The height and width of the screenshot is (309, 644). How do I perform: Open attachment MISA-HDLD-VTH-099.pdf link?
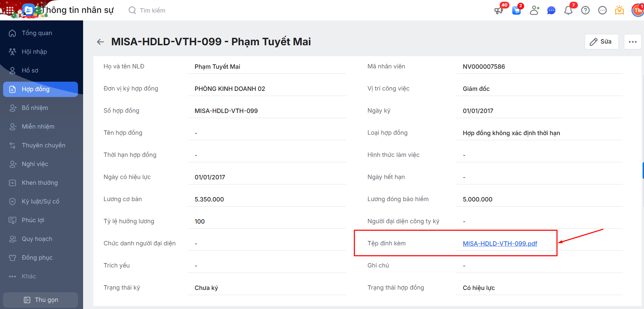[500, 244]
